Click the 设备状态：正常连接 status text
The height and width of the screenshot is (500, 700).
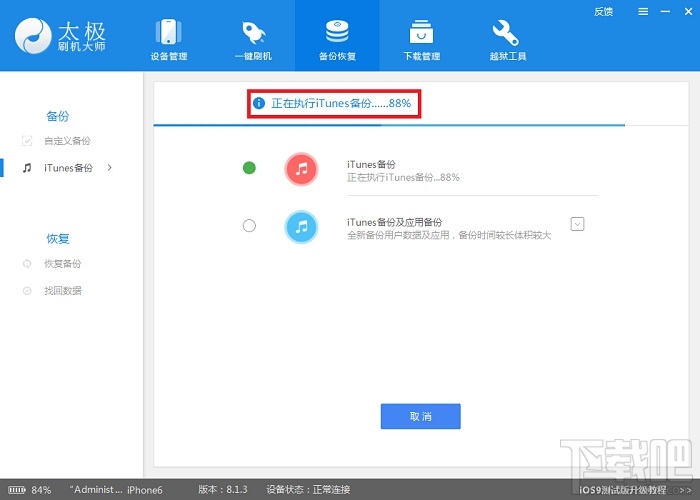(308, 490)
